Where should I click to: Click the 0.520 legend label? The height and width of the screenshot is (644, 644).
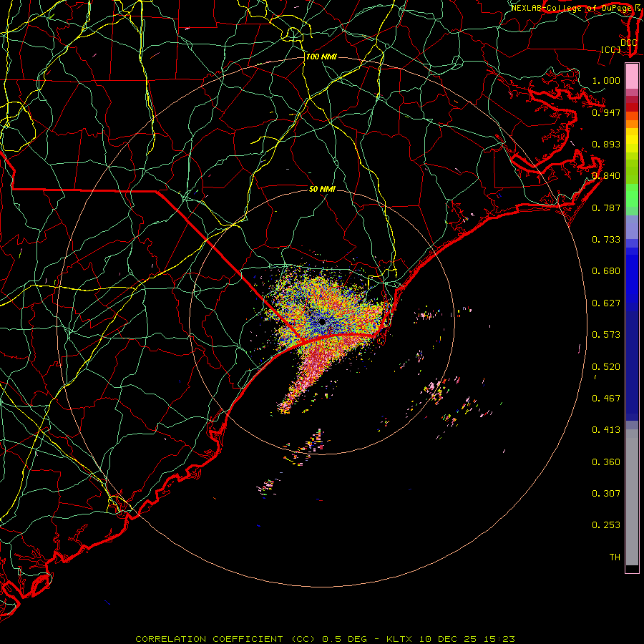click(606, 367)
